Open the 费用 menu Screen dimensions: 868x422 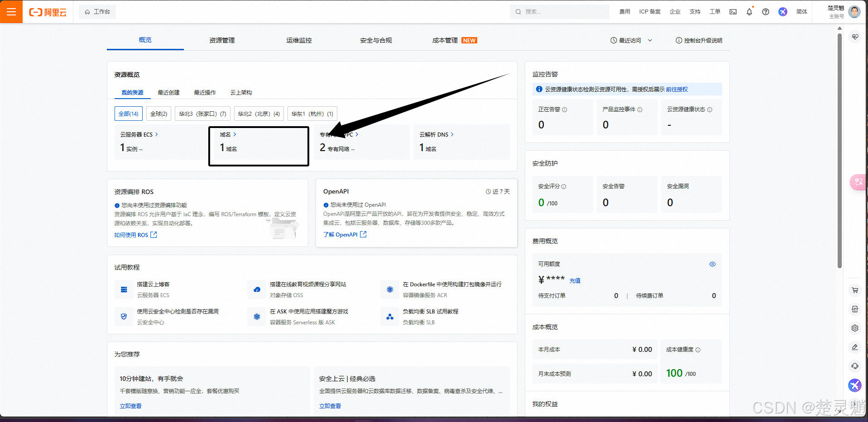pos(624,12)
